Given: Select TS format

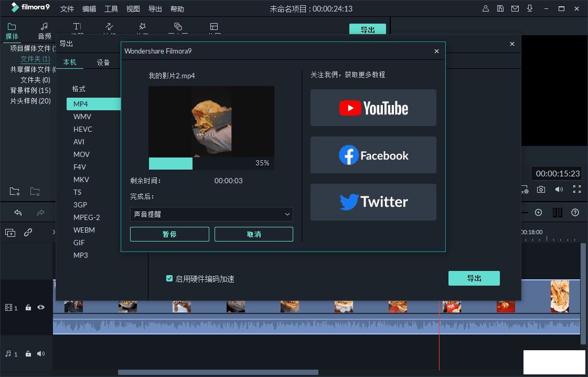Looking at the screenshot, I should click(78, 192).
